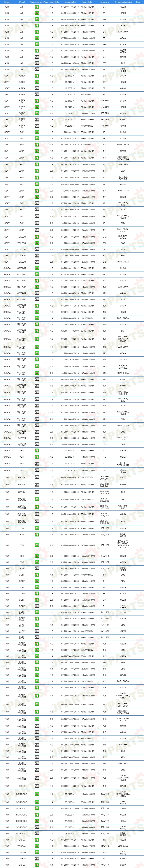Viewport: 144px width, 868px height.
Task: Click petrol icon in VW Touran BLG, CAVB row
Action: 37,846
